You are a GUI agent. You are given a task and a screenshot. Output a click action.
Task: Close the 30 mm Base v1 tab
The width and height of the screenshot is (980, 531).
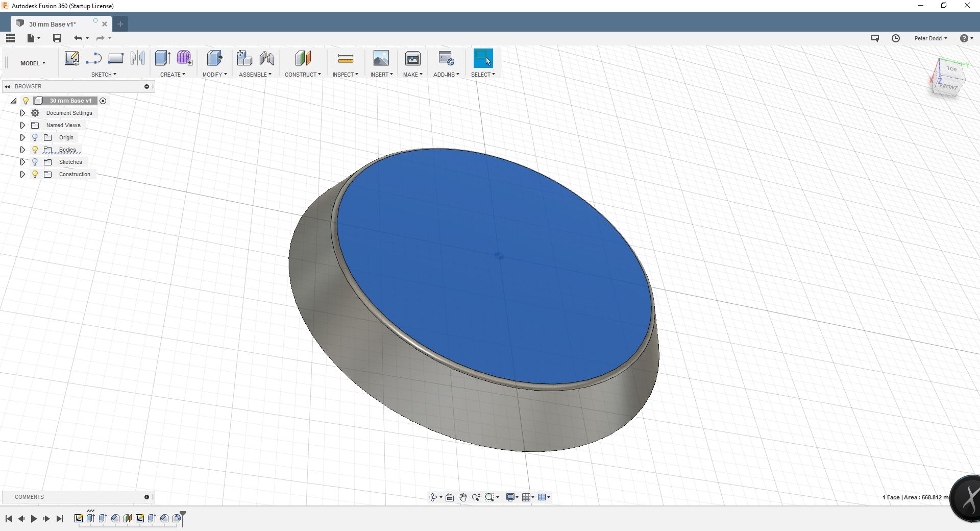tap(105, 24)
